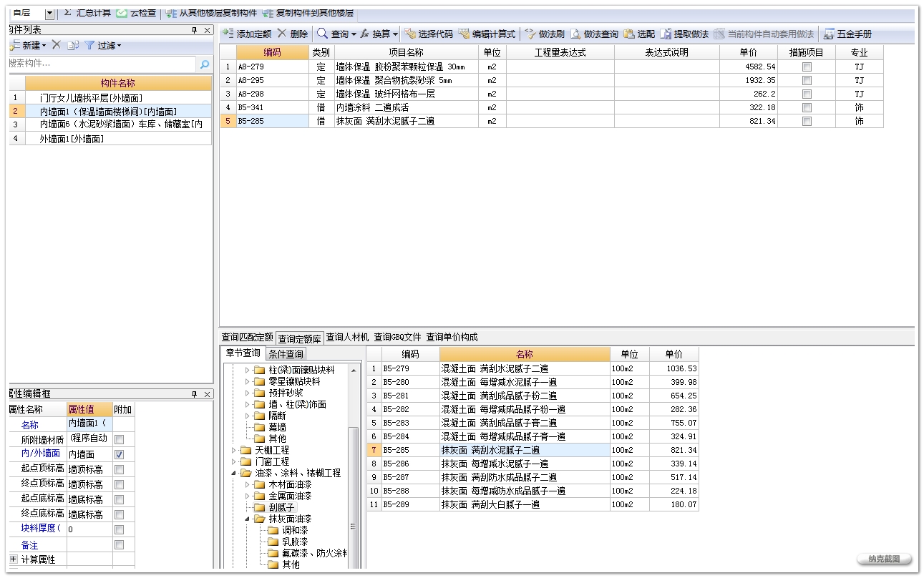Click the 选配 tool

639,34
